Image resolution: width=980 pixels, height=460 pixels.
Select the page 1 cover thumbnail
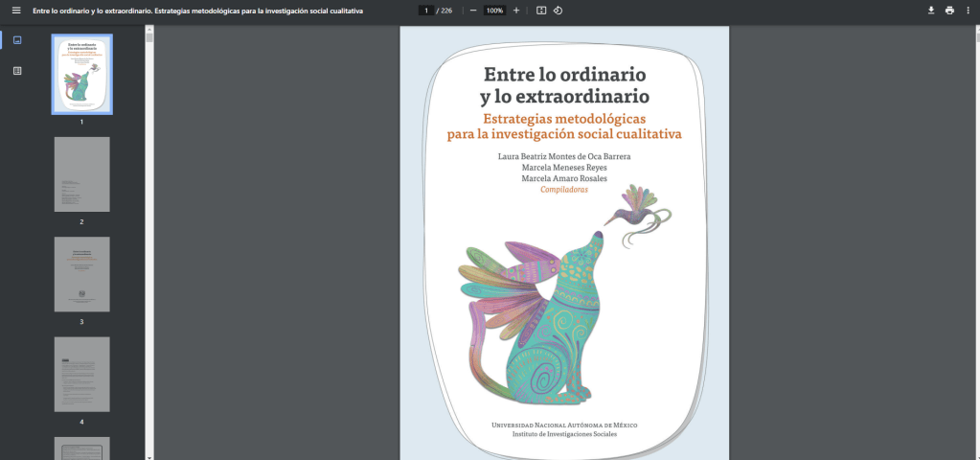click(x=81, y=75)
